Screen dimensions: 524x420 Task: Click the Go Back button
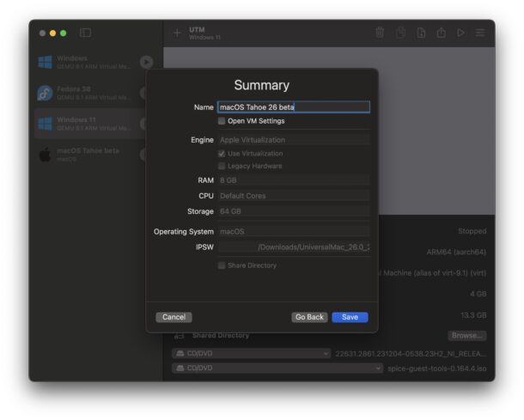tap(309, 317)
